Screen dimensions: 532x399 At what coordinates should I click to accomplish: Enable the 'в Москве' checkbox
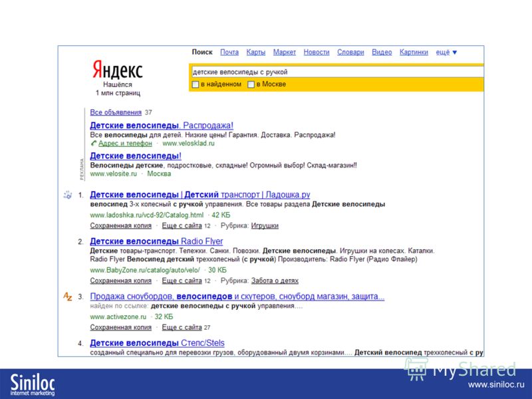click(x=251, y=84)
